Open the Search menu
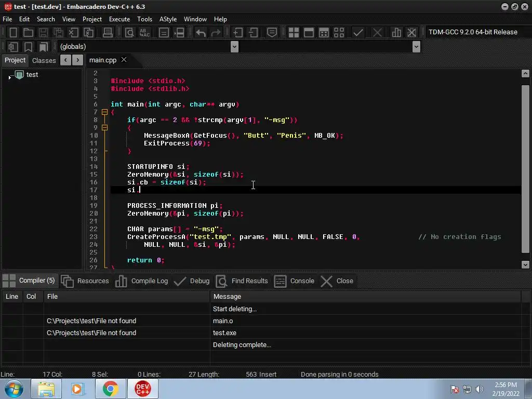This screenshot has height=399, width=532. pos(46,19)
